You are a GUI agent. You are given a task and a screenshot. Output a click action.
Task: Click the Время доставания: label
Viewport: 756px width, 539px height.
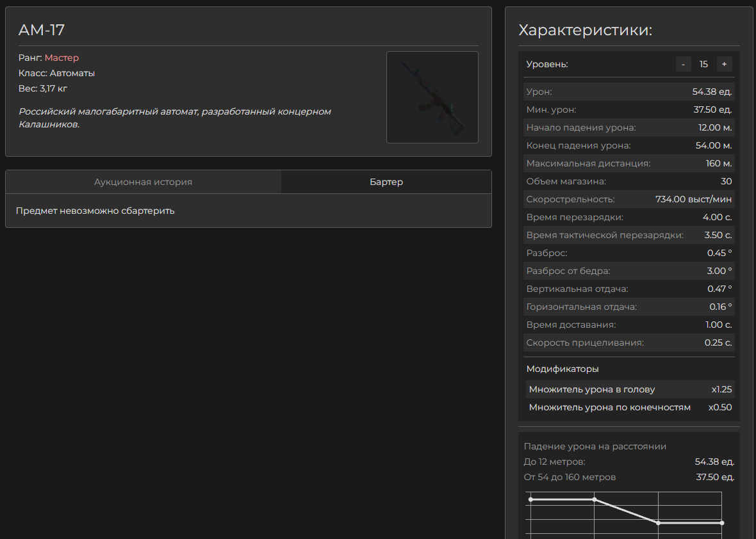click(x=571, y=325)
